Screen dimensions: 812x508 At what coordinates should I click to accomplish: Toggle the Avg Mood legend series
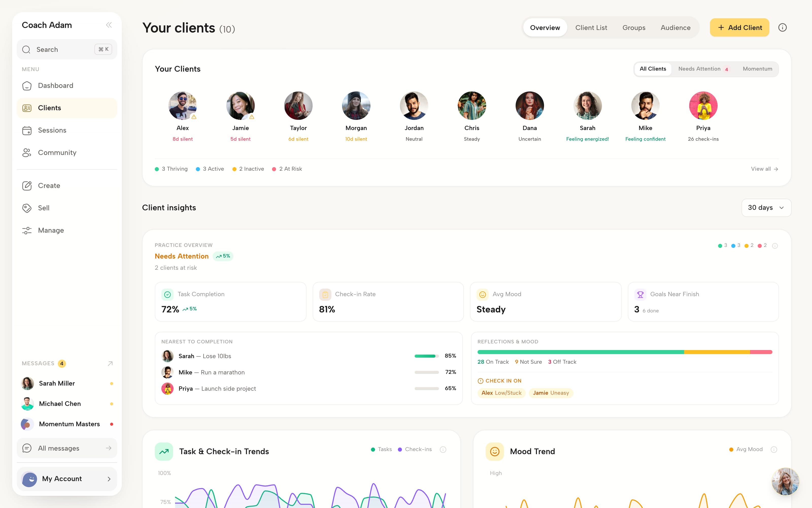[746, 450]
